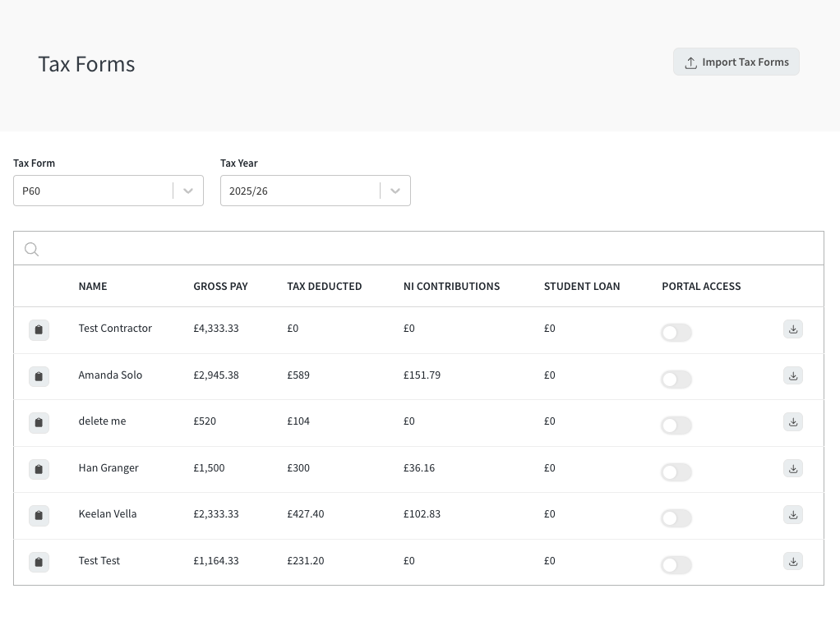Viewport: 840px width, 621px height.
Task: Select the delete me name
Action: click(102, 421)
